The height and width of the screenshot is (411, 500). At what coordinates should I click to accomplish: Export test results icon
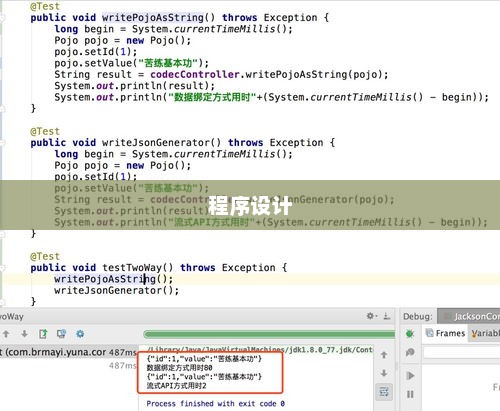tap(43, 334)
